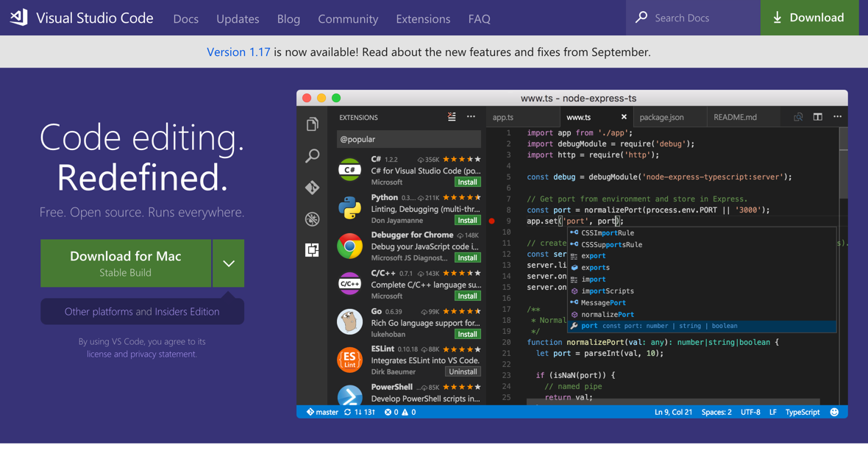Open the Extensions menu item in the header
Screen dimensions: 868x456
(x=423, y=18)
